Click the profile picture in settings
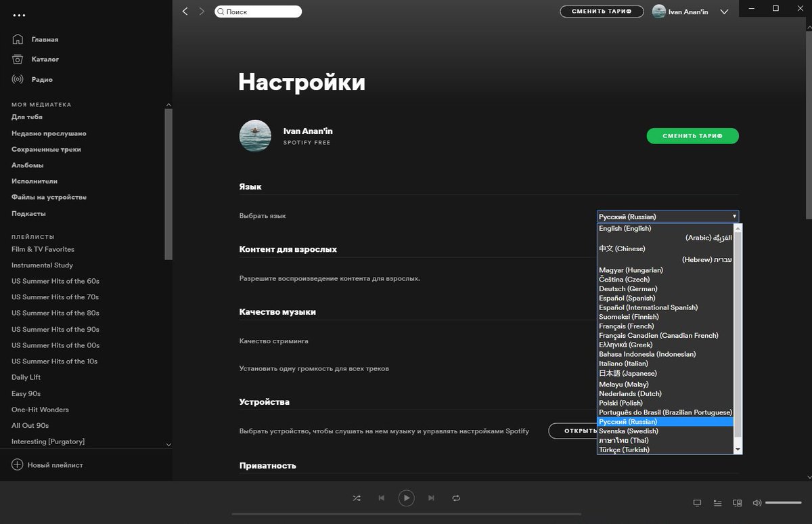 255,136
